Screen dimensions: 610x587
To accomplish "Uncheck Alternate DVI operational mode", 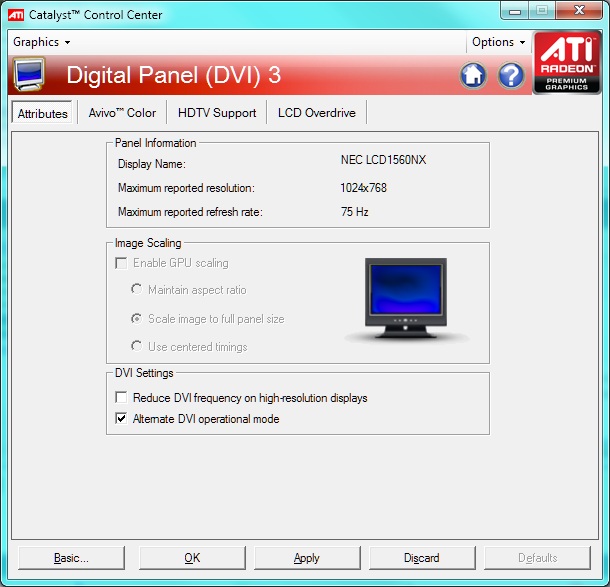I will pyautogui.click(x=121, y=419).
